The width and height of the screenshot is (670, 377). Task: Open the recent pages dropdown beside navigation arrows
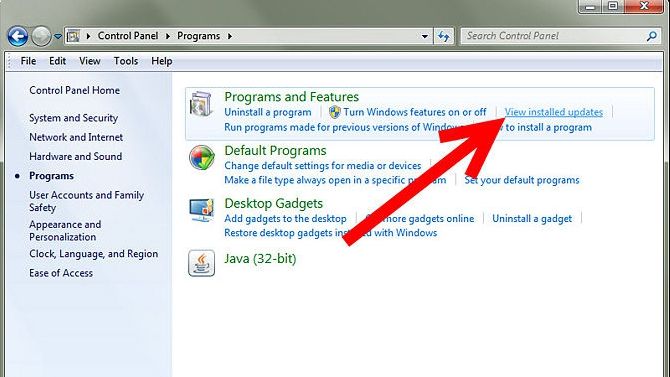[58, 36]
